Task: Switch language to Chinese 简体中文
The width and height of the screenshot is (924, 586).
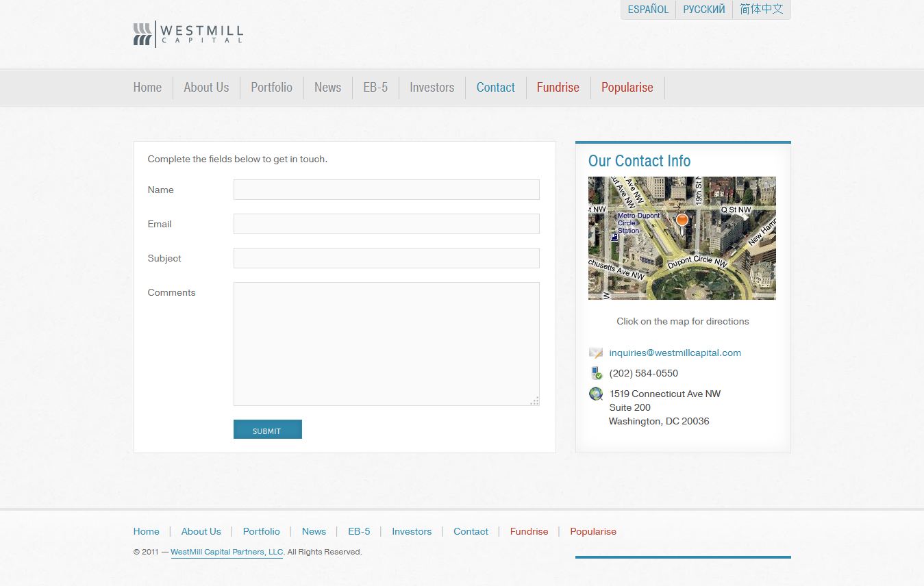Action: 761,10
